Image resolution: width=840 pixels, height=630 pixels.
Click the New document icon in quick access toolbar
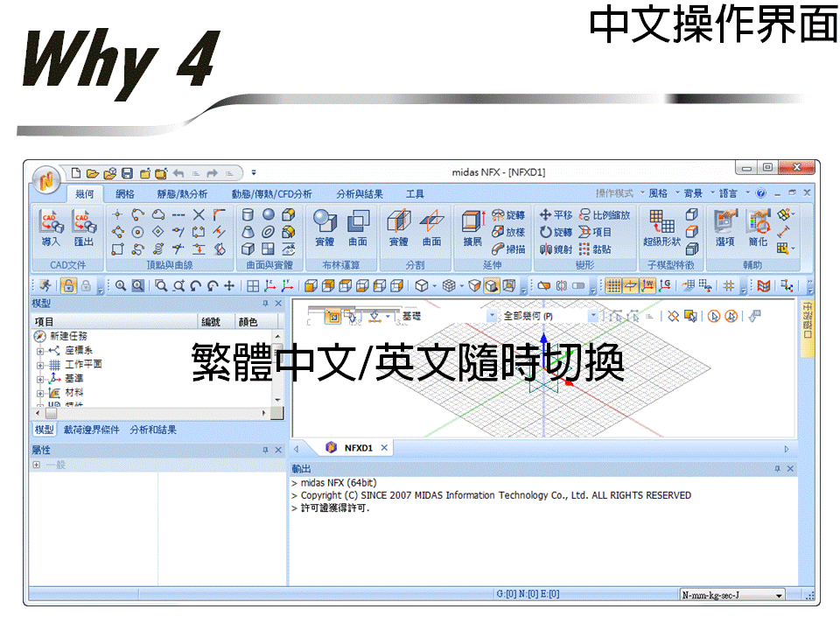click(x=76, y=173)
